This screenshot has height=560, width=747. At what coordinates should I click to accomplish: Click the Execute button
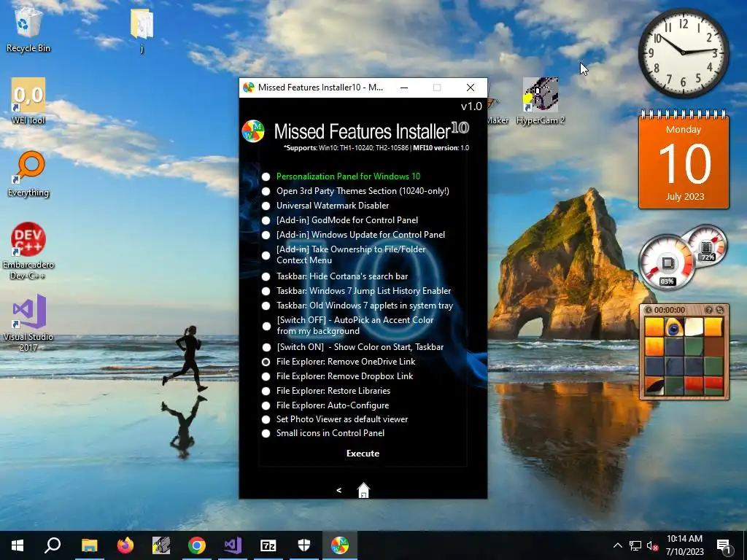click(x=363, y=454)
